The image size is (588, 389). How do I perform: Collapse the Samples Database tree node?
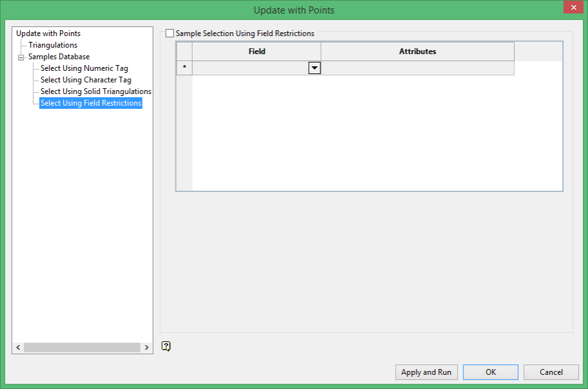click(21, 57)
